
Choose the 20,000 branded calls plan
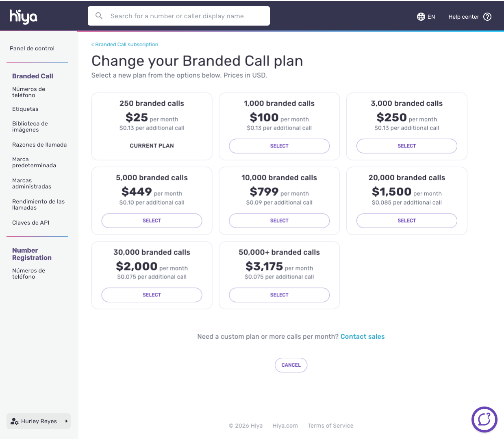[x=406, y=221]
